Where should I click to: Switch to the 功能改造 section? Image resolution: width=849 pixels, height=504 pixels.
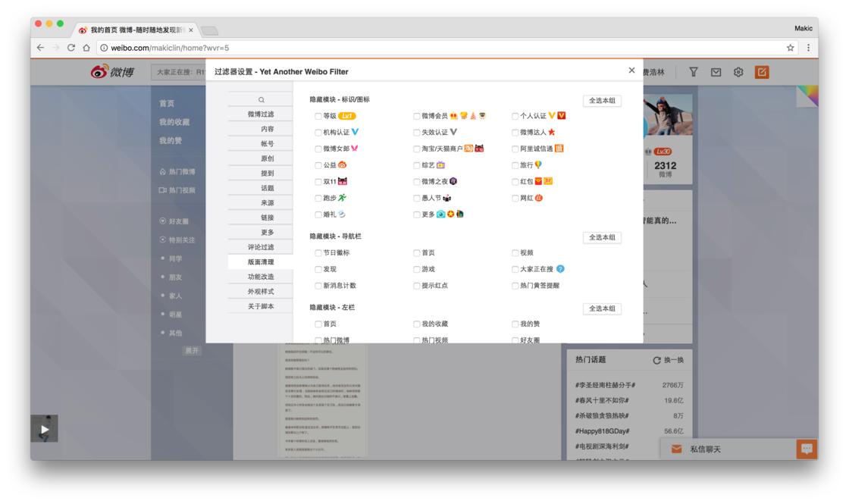(261, 277)
